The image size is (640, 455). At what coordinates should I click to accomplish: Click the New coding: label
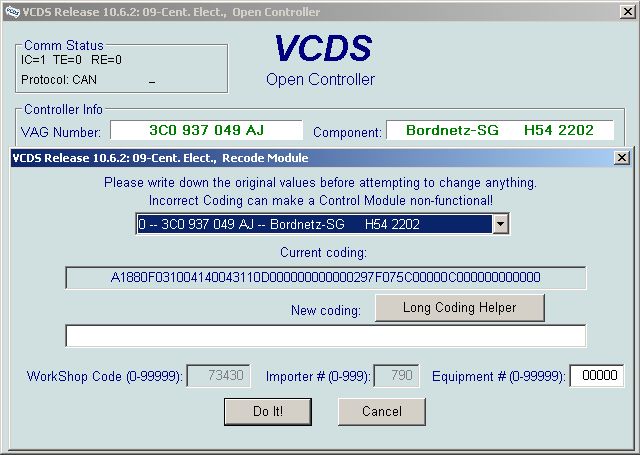click(326, 311)
